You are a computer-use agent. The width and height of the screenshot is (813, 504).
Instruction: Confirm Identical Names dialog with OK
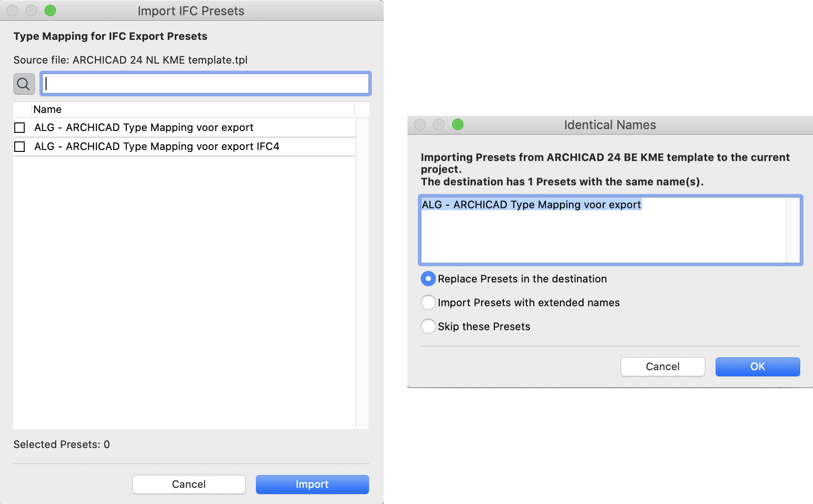(757, 366)
